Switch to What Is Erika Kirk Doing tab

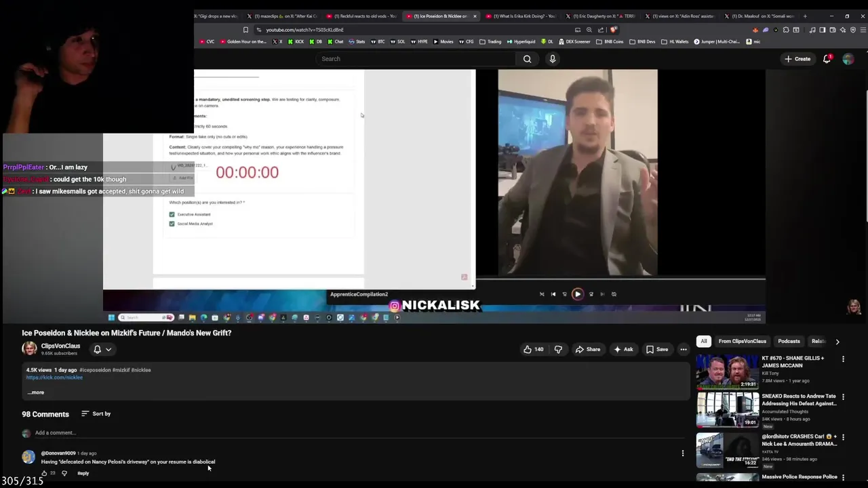(521, 16)
